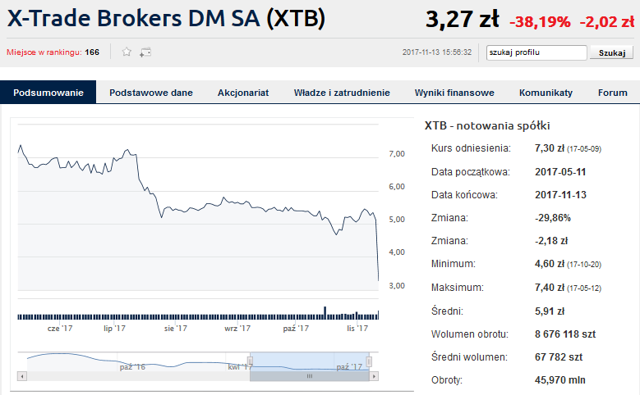This screenshot has height=395, width=640.
Task: Switch to the Podstawowe dane tab
Action: 151,93
